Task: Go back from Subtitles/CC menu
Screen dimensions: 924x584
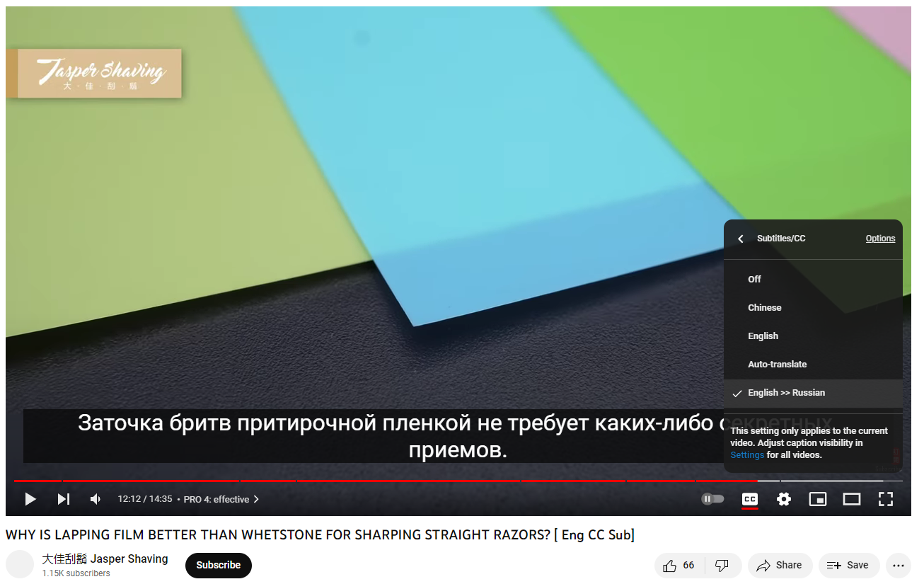Action: [x=741, y=239]
